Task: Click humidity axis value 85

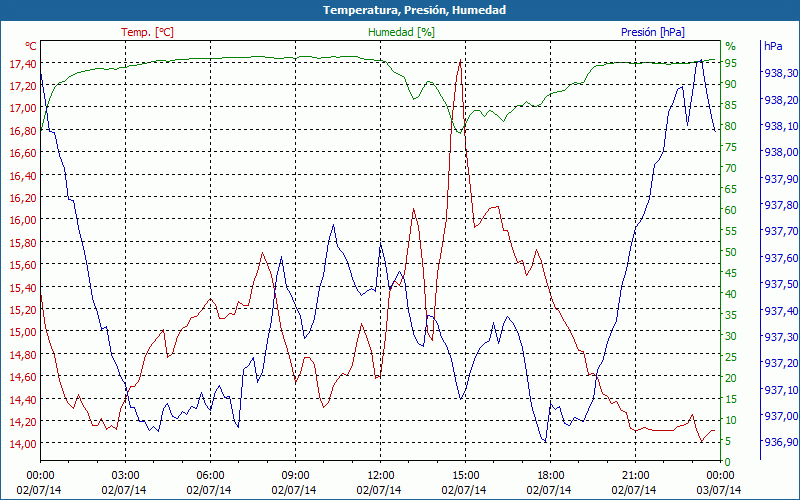Action: tap(731, 105)
